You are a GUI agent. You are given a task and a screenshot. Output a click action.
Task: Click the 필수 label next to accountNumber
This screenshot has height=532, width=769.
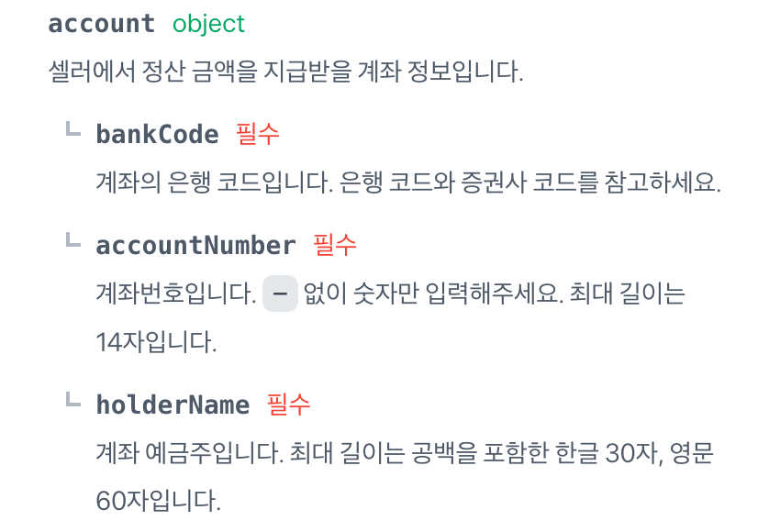pyautogui.click(x=335, y=245)
